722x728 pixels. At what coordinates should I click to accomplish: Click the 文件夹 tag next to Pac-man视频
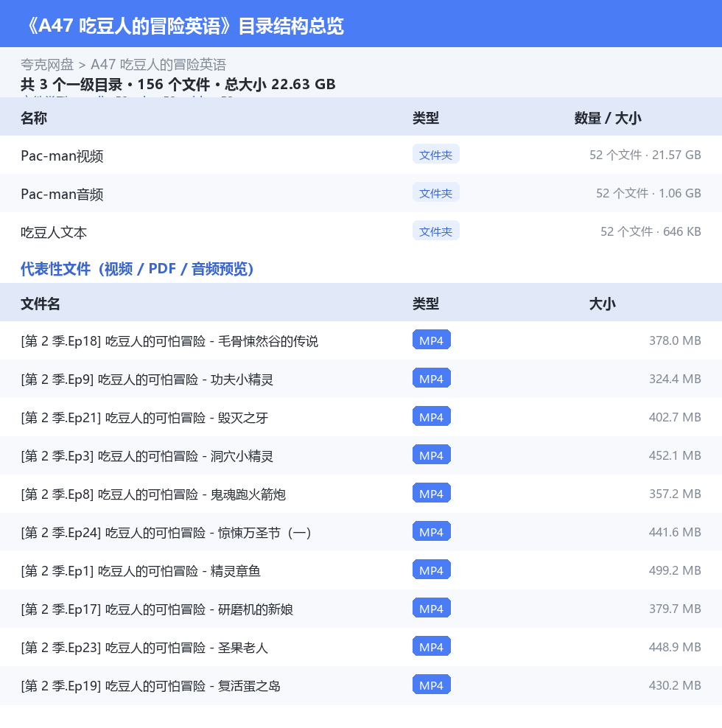coord(435,155)
